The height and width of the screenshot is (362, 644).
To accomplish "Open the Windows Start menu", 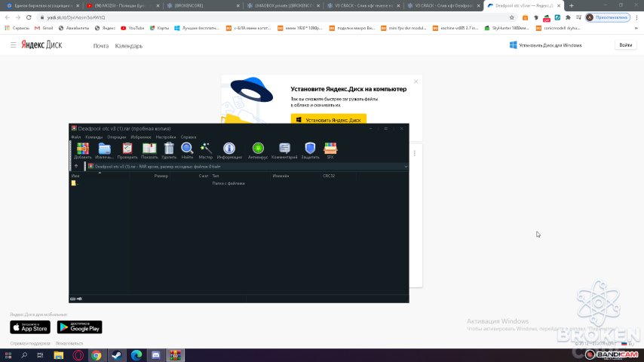I will 8,355.
